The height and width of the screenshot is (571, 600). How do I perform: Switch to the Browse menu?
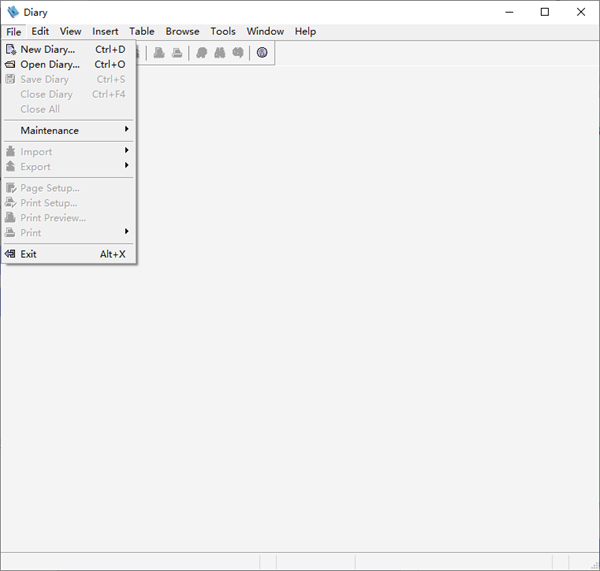click(182, 31)
